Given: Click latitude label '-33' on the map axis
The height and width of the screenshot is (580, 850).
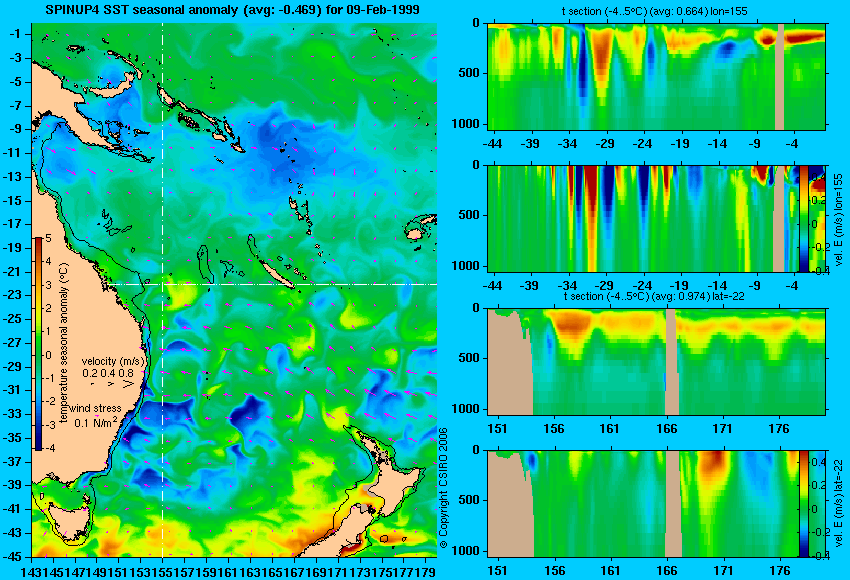Looking at the screenshot, I should tap(12, 414).
